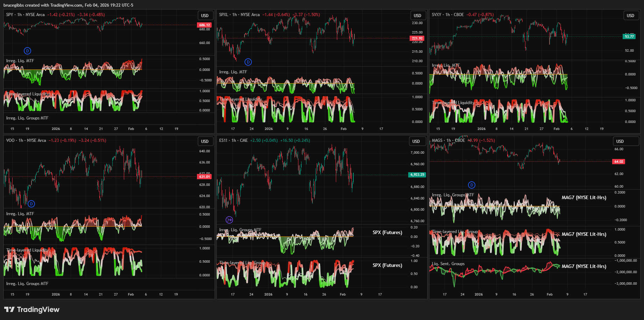Click the Liq. Sent. Groups indicator label
Viewport: 644px width, 320px height.
pyautogui.click(x=448, y=264)
